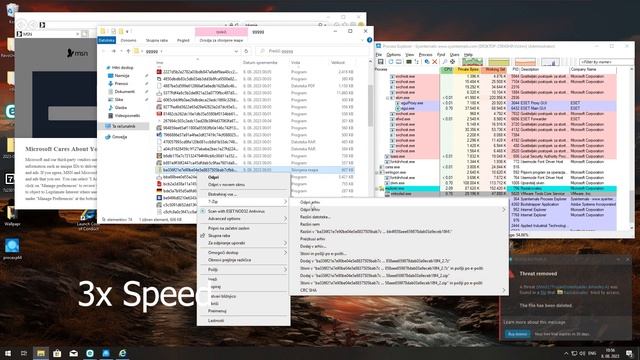
Task: Click the red X kill process icon
Action: point(435,62)
